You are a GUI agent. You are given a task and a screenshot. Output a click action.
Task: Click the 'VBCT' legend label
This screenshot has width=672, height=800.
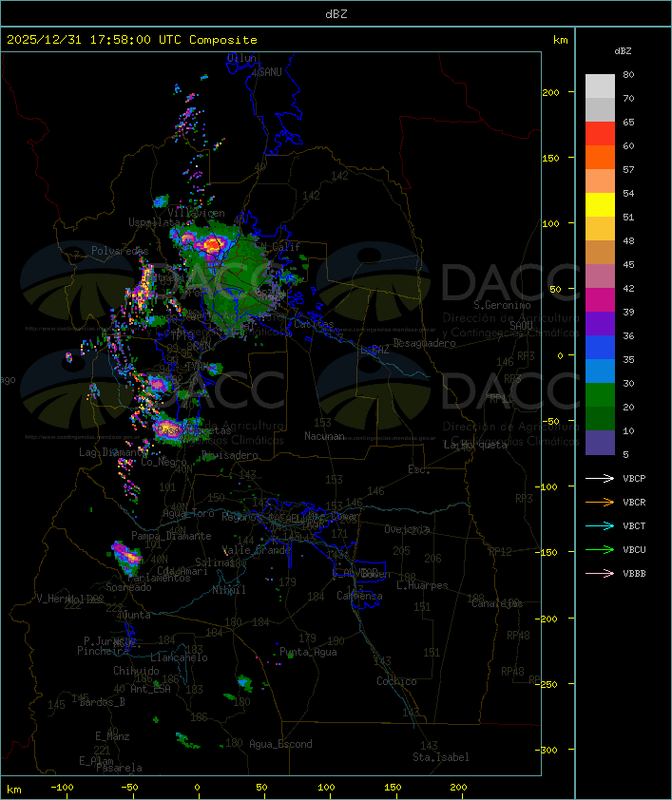[x=634, y=525]
